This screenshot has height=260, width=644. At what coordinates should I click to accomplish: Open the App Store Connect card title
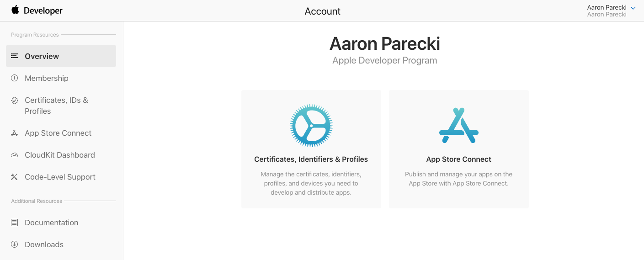(458, 159)
